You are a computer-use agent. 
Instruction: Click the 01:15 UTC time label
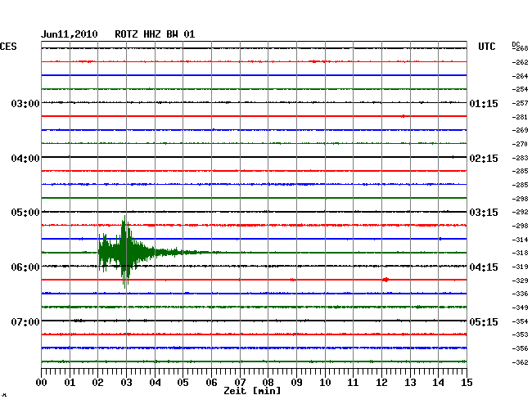click(484, 104)
